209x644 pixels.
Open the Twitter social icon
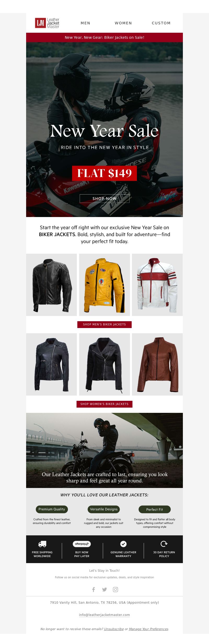104,589
